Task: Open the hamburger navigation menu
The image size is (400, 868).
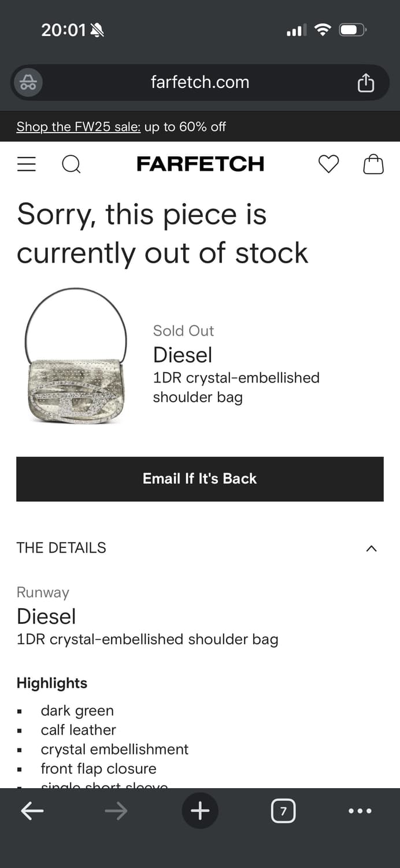Action: pos(27,164)
